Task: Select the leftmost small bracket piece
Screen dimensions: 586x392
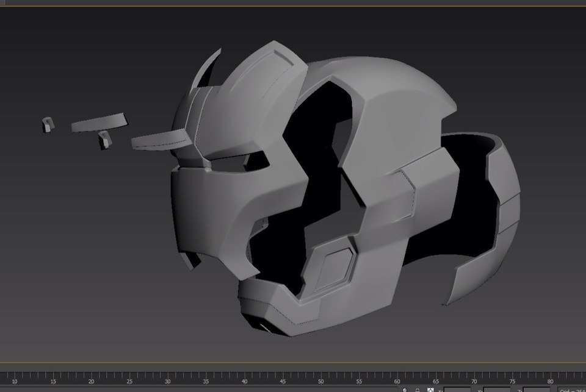Action: point(48,125)
